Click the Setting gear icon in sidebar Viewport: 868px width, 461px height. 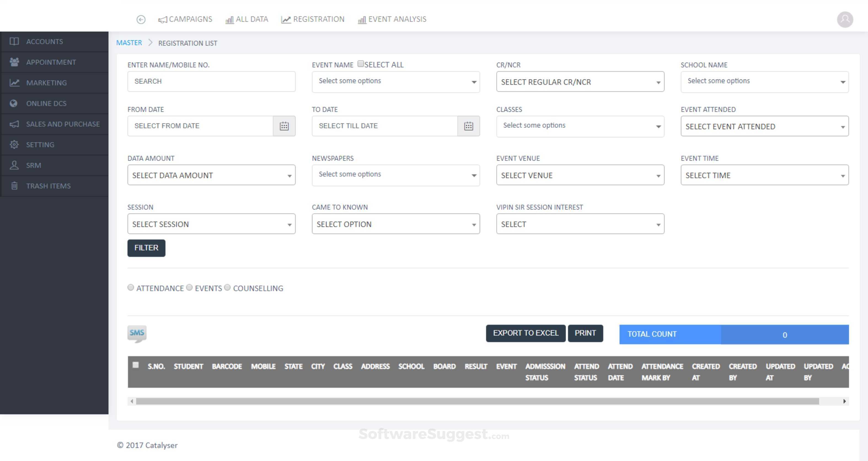14,145
